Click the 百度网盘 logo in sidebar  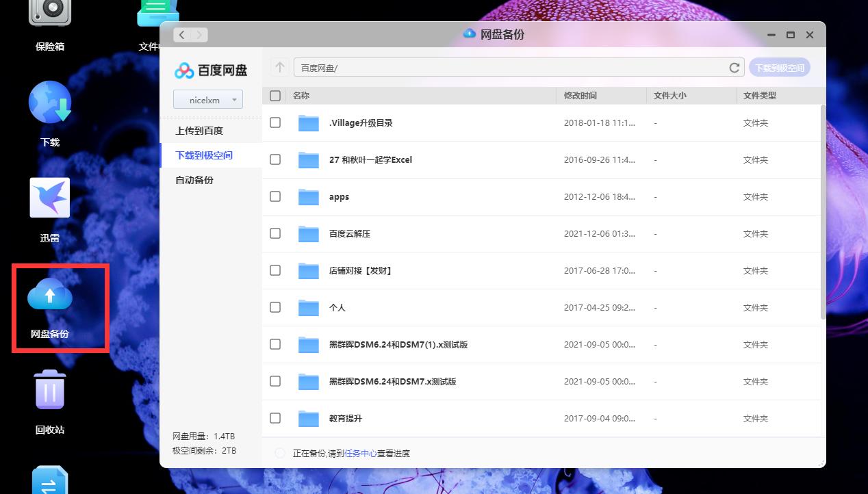pyautogui.click(x=211, y=69)
